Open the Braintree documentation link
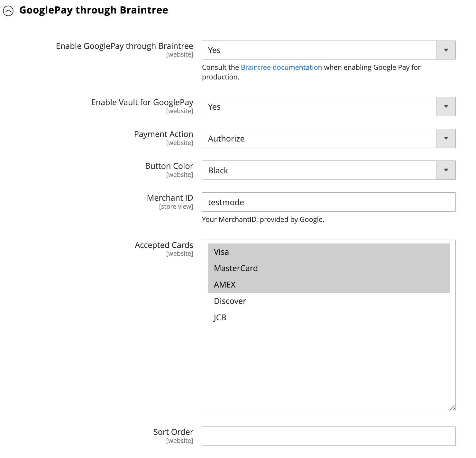 point(281,68)
